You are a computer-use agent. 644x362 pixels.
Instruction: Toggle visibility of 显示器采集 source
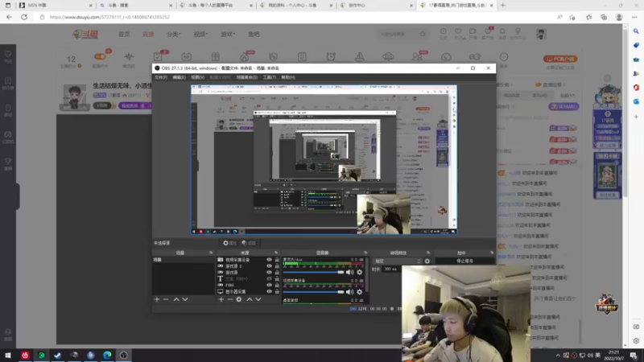pos(269,291)
